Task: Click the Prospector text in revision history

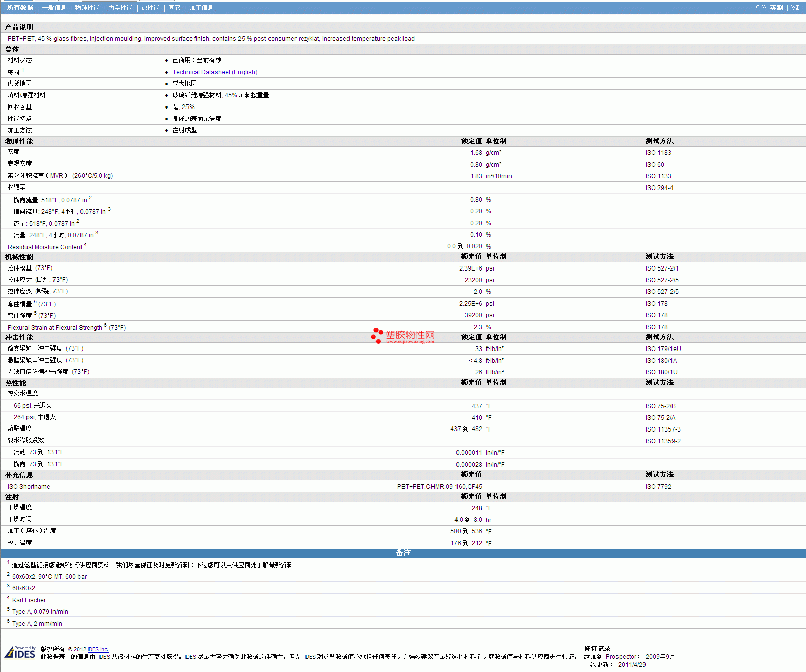Action: (621, 657)
